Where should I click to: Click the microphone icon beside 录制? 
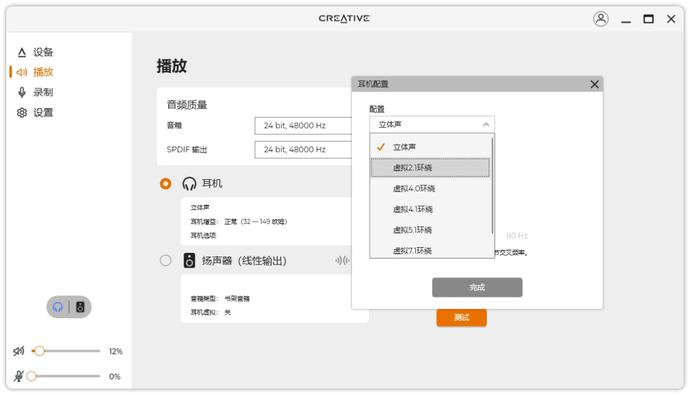(22, 92)
